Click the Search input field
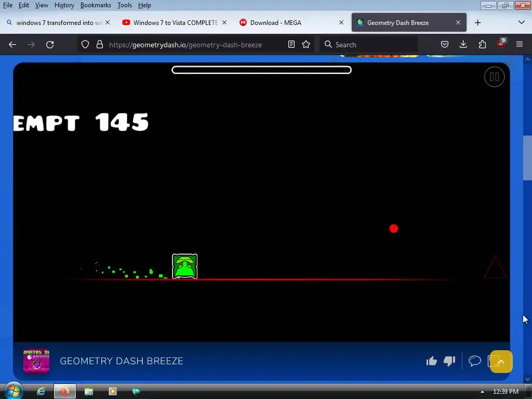Screen dimensions: 532x399 (368, 45)
